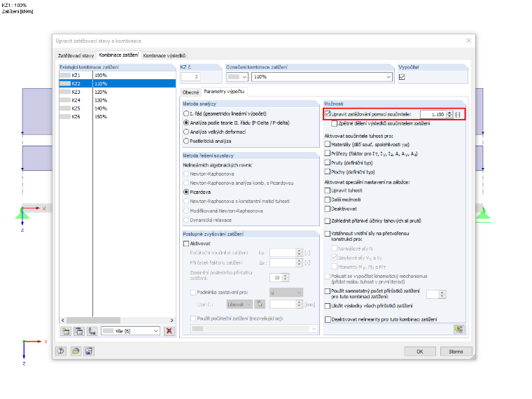
Task: Click the KZ č. number field showing 2
Action: tap(190, 77)
